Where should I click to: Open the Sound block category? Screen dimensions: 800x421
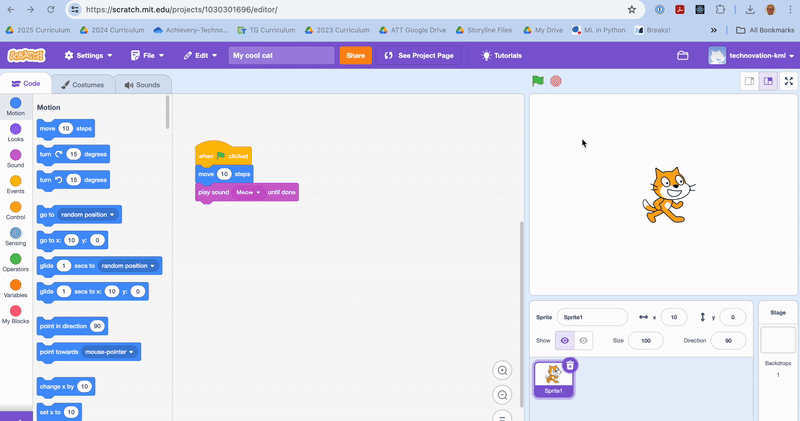tap(15, 159)
